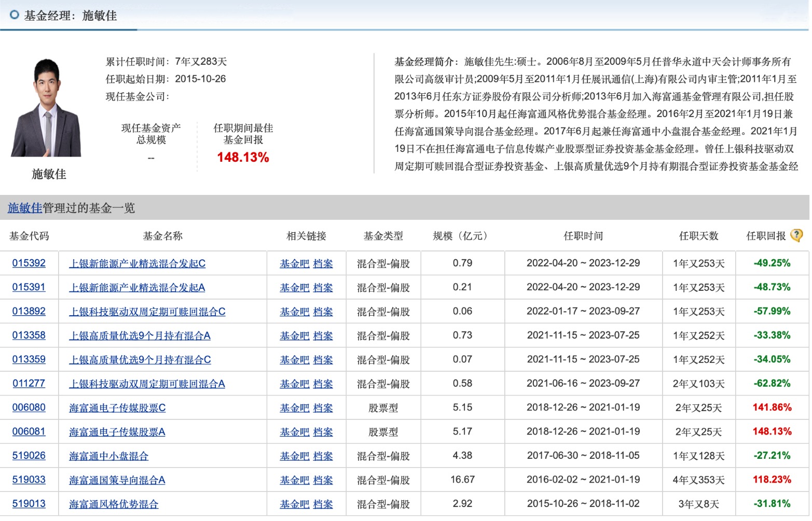Open fund code 006081

[29, 431]
